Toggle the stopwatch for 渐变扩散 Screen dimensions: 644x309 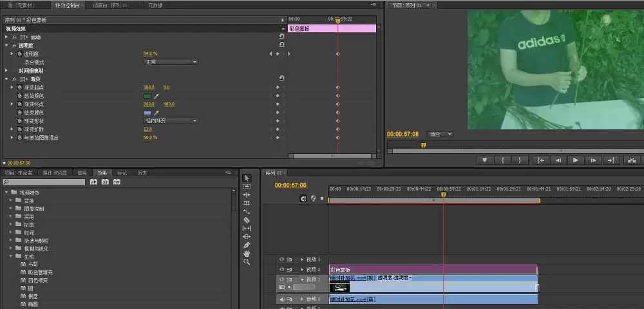pos(19,129)
